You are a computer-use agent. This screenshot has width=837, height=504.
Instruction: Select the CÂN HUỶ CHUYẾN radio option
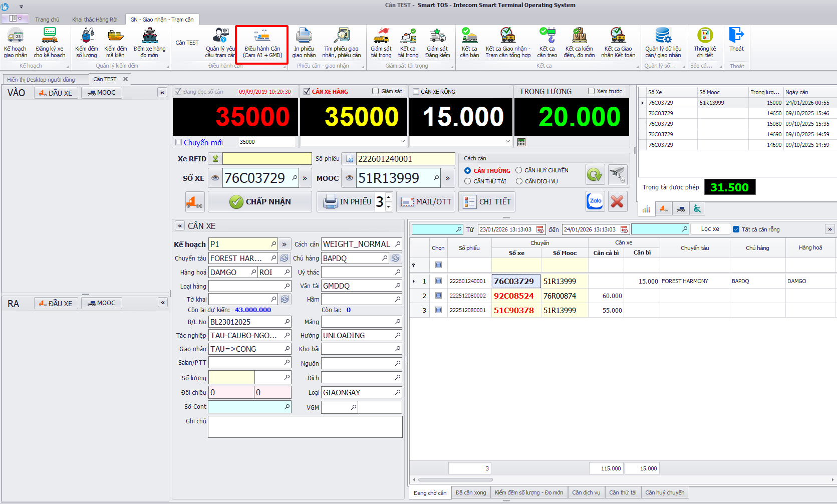pyautogui.click(x=519, y=170)
